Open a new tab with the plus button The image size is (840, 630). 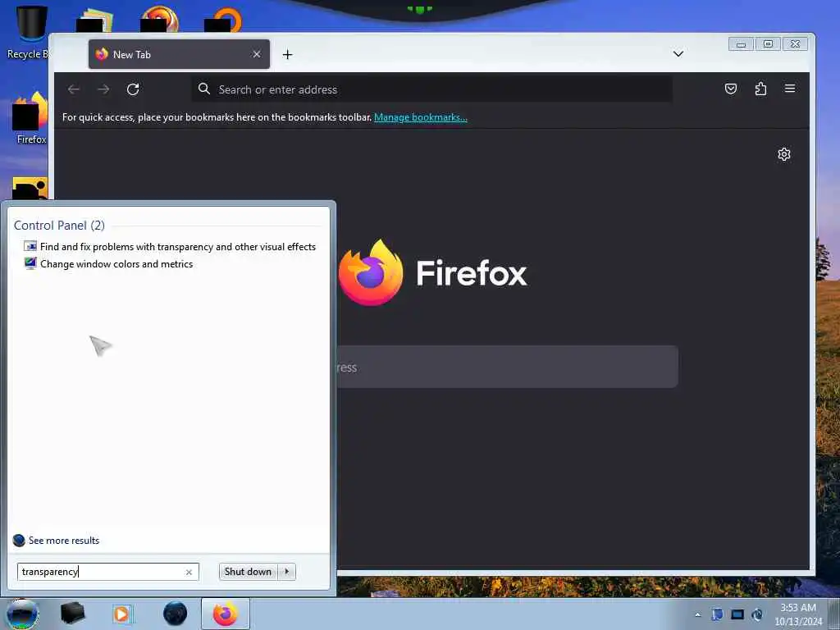[288, 55]
